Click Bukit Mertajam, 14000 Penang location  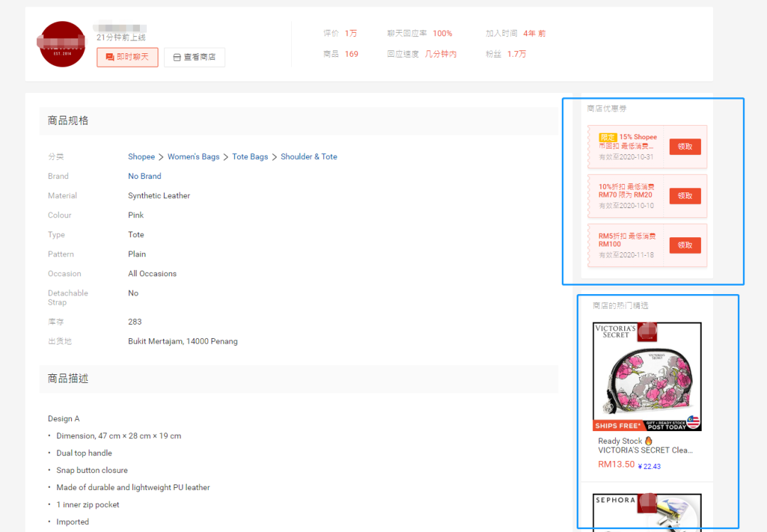183,341
